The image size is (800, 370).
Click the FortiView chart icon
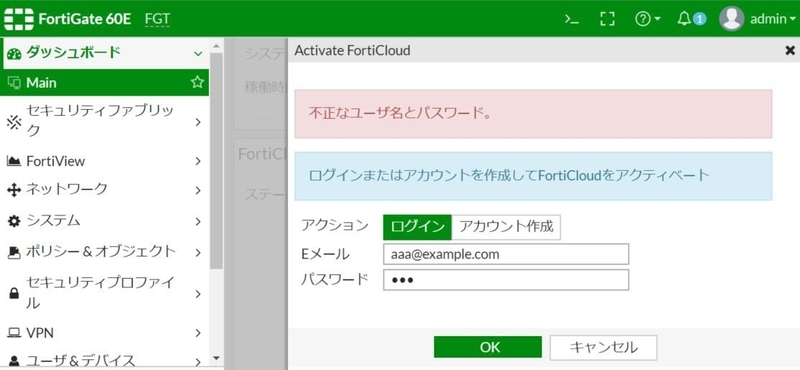tap(14, 161)
